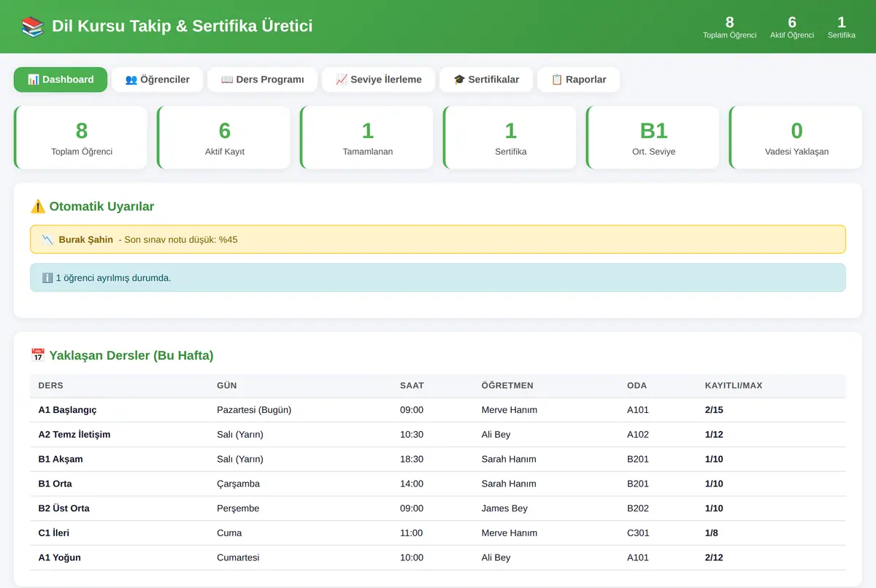Image resolution: width=876 pixels, height=588 pixels.
Task: Click the header Aktif Öğrenci counter
Action: [792, 27]
